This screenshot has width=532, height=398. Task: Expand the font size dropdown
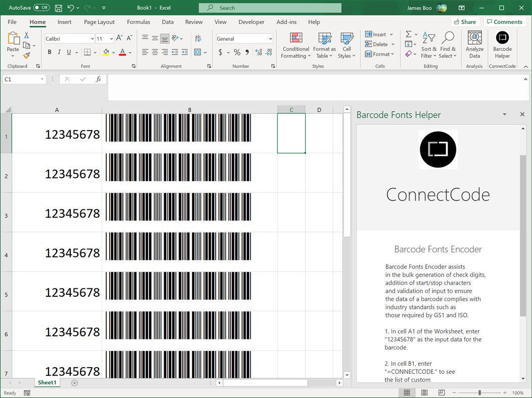coord(111,38)
